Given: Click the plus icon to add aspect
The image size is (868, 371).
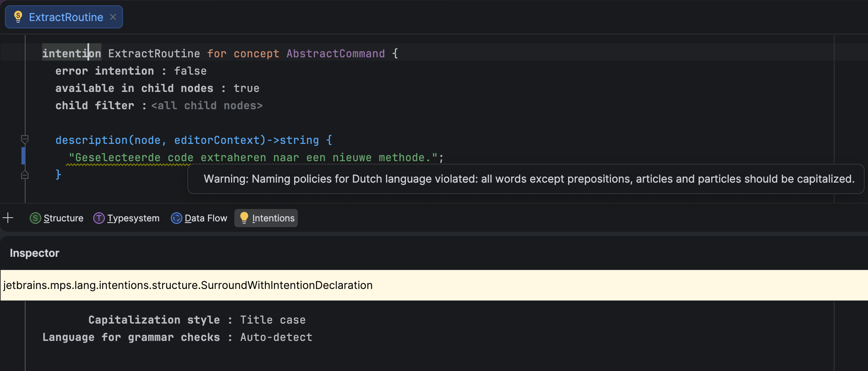Looking at the screenshot, I should [x=8, y=218].
